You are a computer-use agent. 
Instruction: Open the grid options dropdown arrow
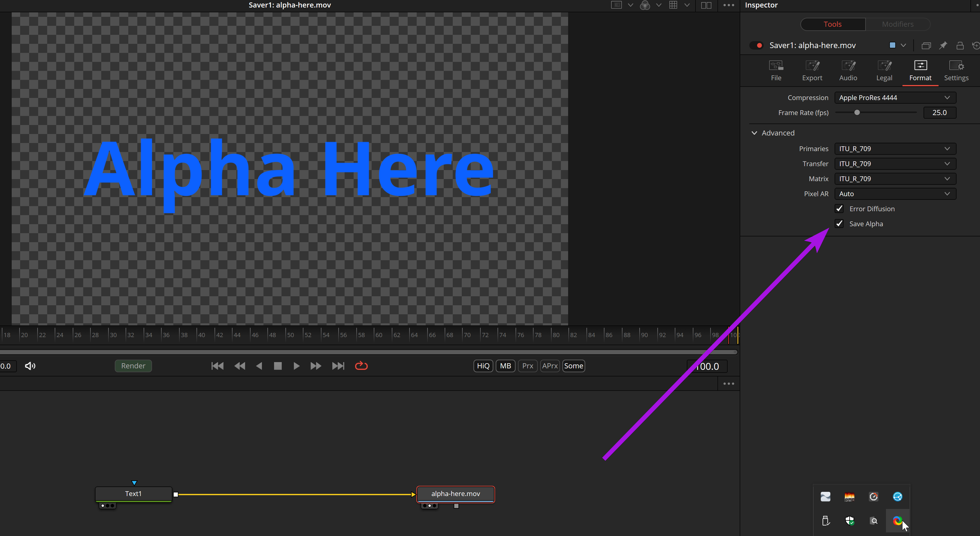click(687, 5)
